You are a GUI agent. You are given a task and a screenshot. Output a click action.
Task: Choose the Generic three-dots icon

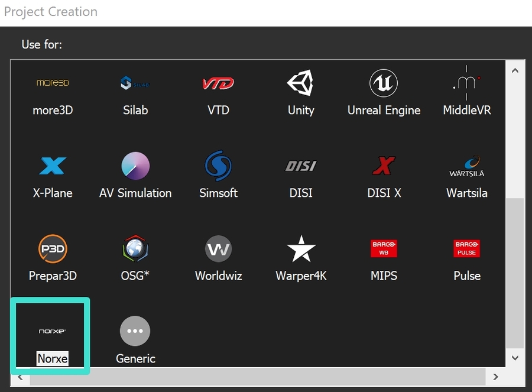[135, 331]
